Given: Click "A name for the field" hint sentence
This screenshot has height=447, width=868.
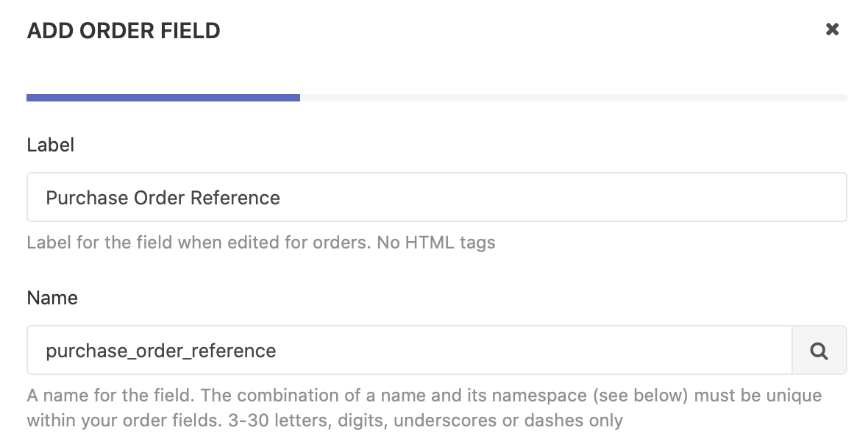Looking at the screenshot, I should (111, 396).
